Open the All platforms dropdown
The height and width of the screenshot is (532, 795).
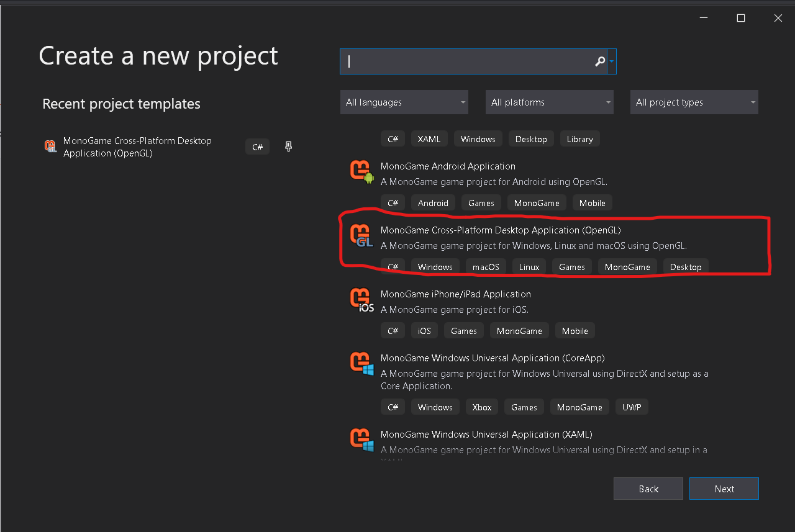(x=550, y=102)
